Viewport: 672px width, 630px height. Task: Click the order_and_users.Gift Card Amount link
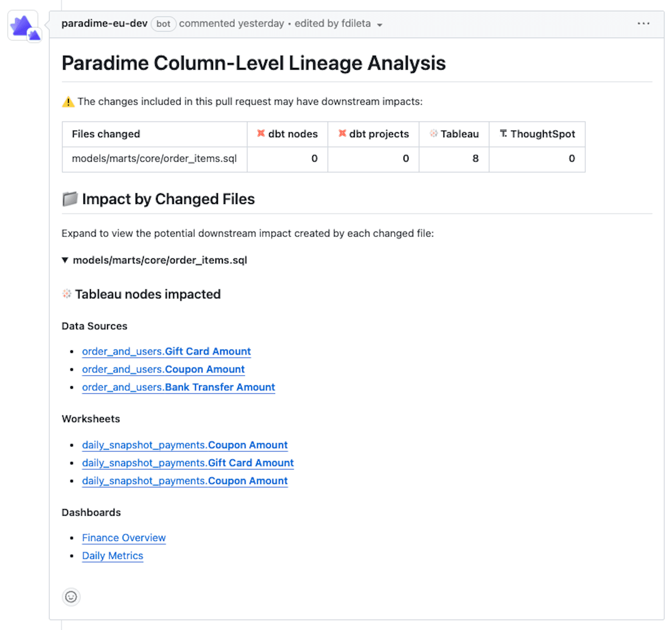pos(166,351)
